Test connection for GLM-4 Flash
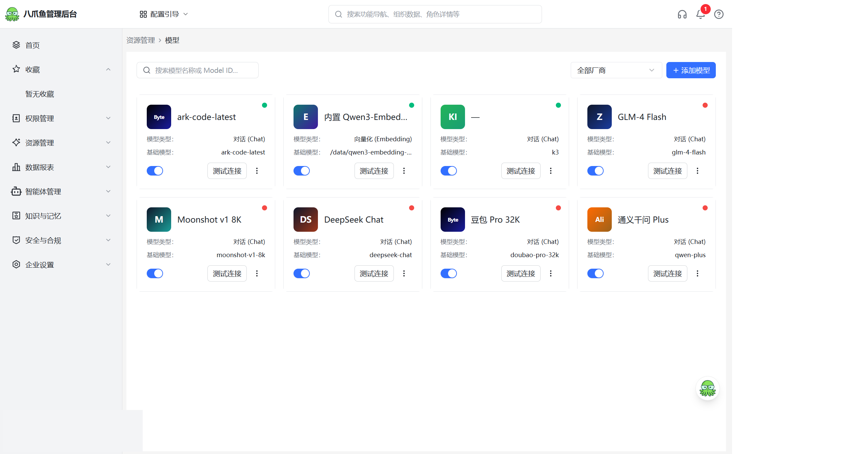This screenshot has width=868, height=454. point(668,171)
